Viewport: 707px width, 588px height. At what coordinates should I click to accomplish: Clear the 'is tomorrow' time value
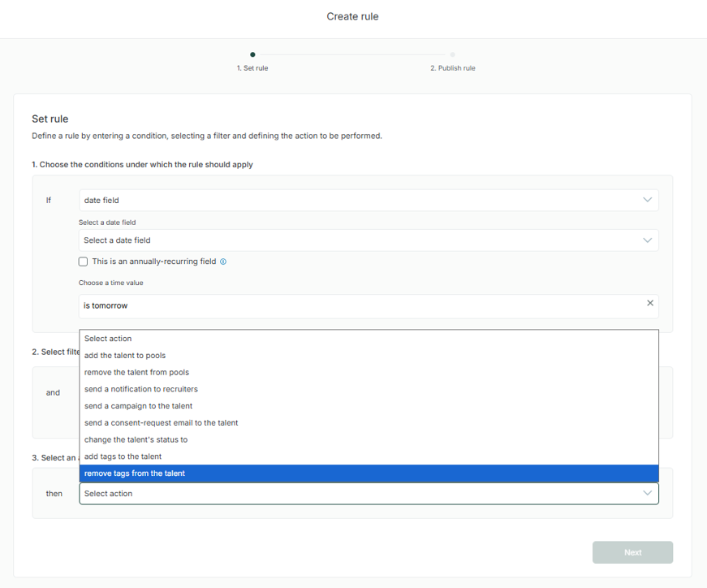[x=649, y=303]
